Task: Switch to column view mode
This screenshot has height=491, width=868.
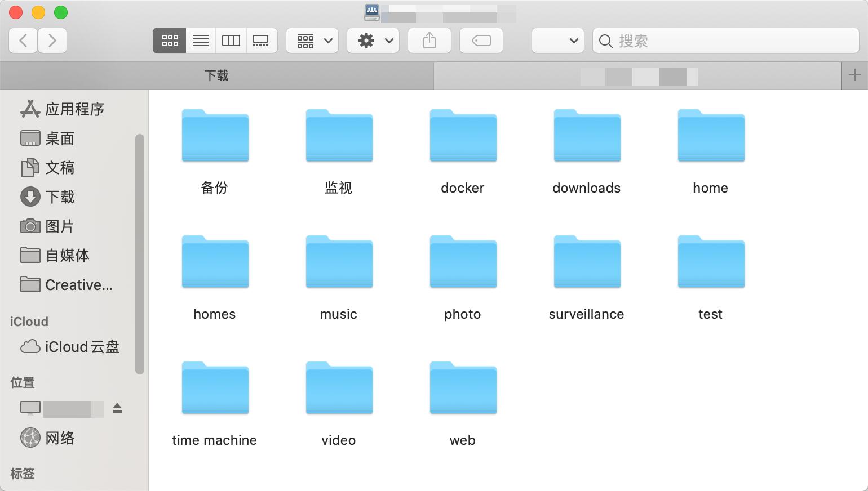Action: pos(231,41)
